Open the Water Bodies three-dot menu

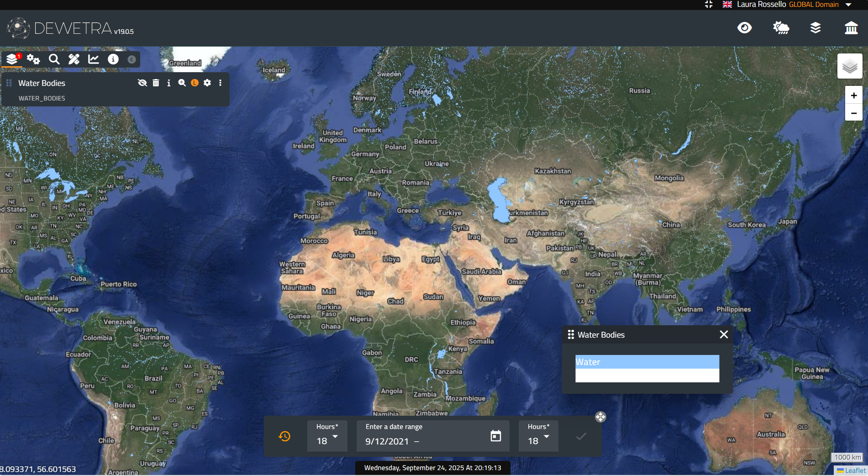tap(220, 83)
